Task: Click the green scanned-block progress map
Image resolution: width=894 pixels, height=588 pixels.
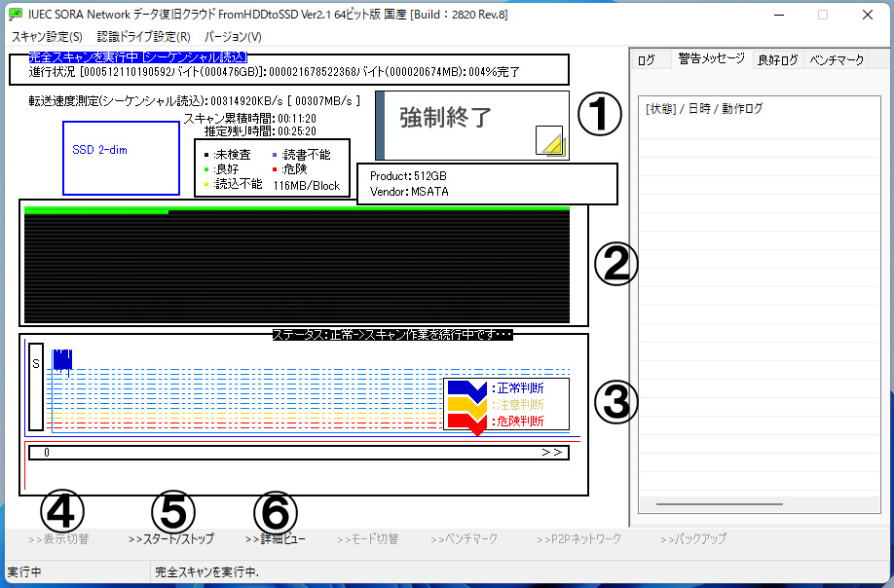Action: point(97,210)
